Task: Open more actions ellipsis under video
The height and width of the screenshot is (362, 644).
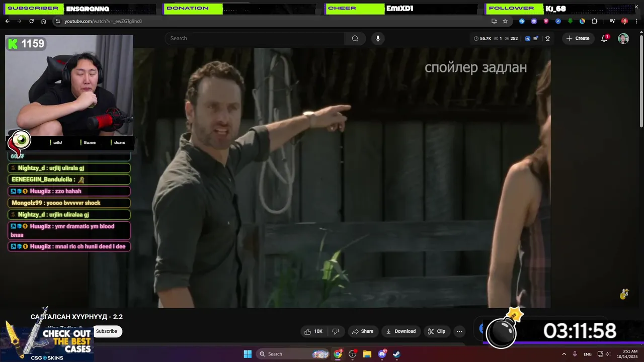Action: tap(459, 331)
